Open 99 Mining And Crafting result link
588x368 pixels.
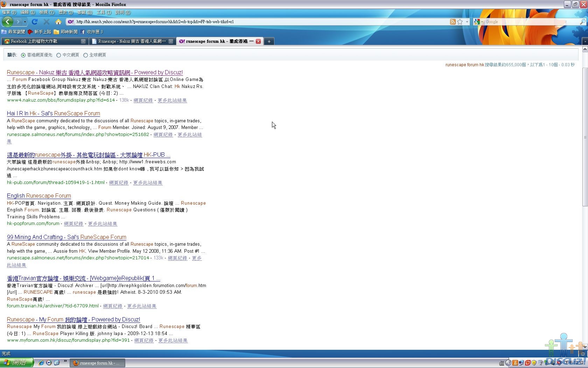coord(66,237)
